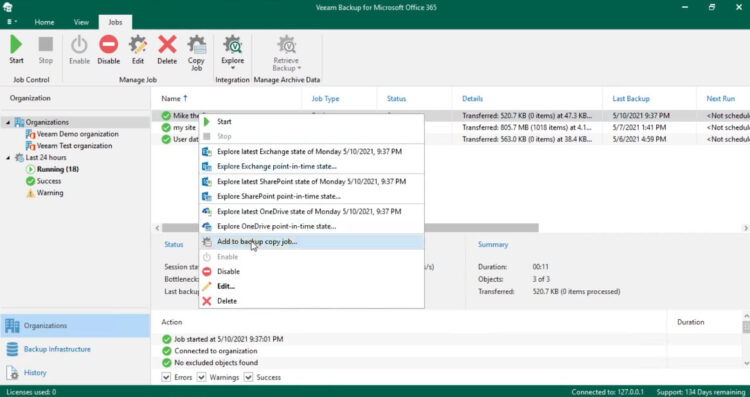Collapse the Last 24 hours tree node

(x=8, y=158)
